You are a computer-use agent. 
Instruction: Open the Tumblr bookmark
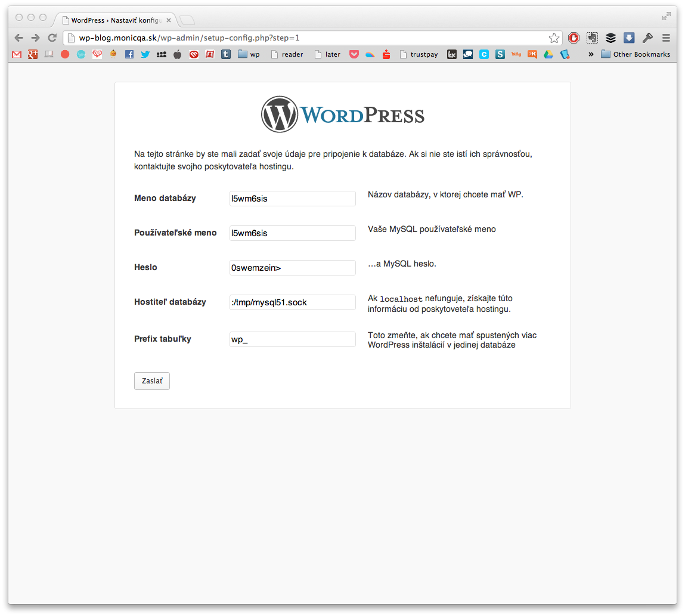pos(226,54)
